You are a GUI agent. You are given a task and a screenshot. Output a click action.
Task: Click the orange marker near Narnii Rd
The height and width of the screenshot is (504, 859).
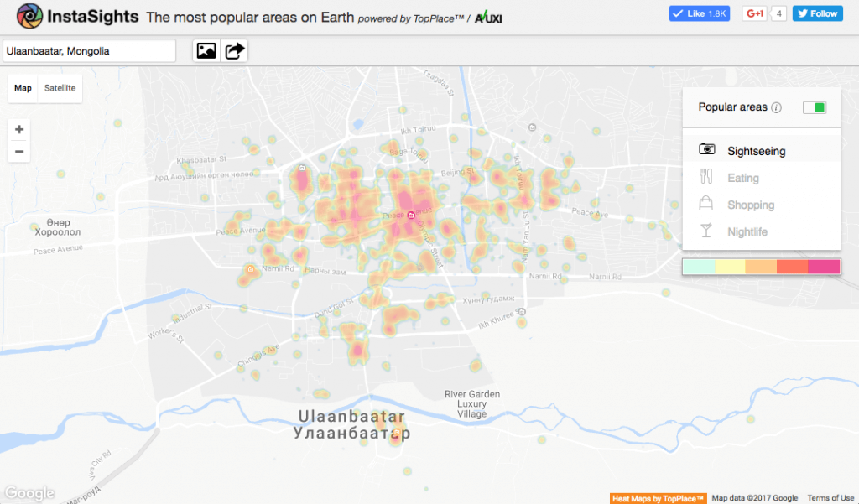coord(250,269)
